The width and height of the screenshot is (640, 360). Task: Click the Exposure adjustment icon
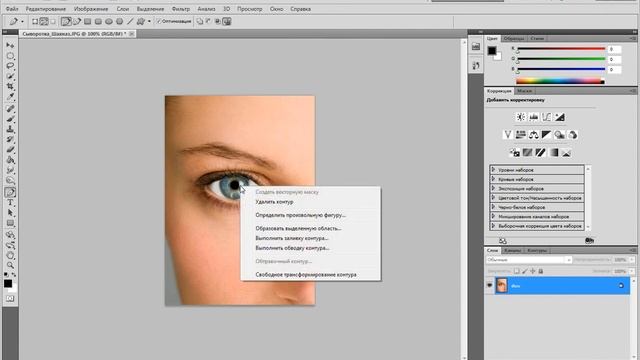tap(560, 117)
